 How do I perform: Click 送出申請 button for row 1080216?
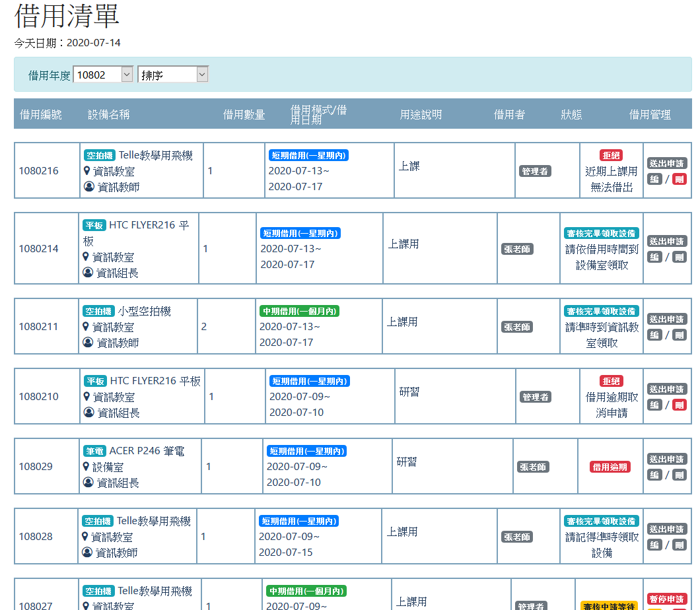click(x=666, y=164)
